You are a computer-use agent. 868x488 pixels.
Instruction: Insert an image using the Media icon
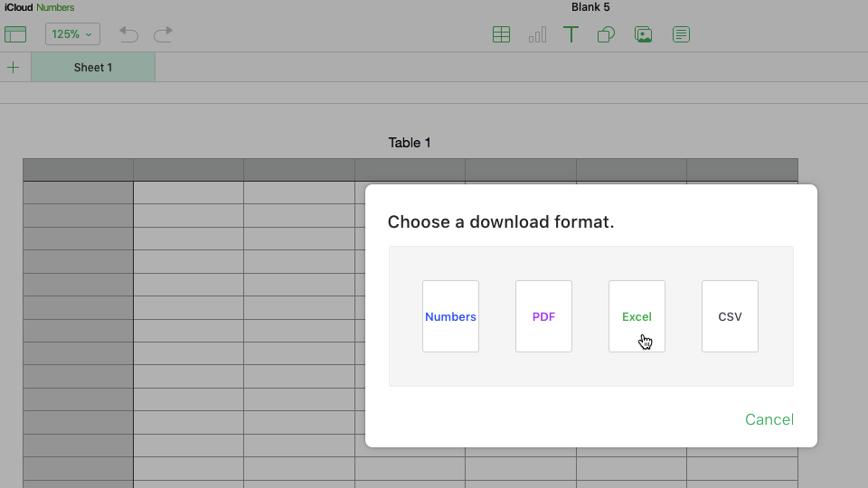643,34
